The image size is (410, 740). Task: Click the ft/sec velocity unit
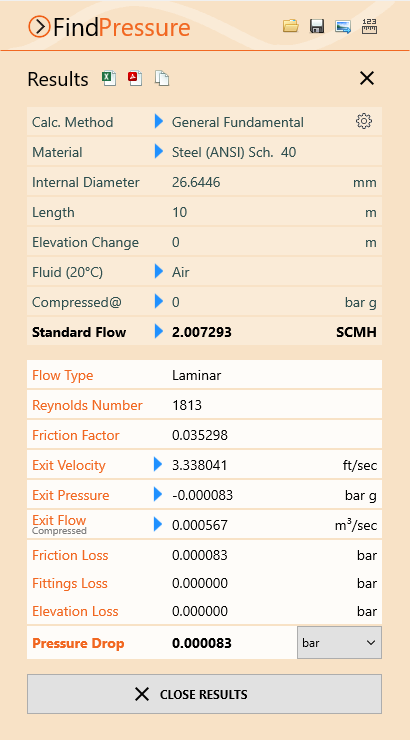click(x=360, y=466)
